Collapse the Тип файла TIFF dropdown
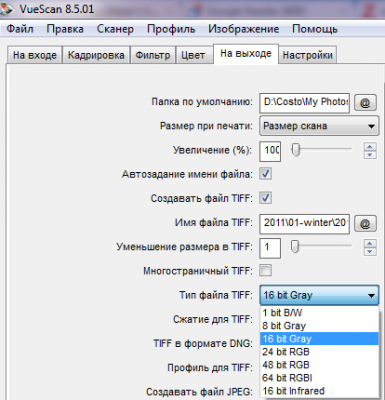The width and height of the screenshot is (385, 400). pyautogui.click(x=319, y=295)
